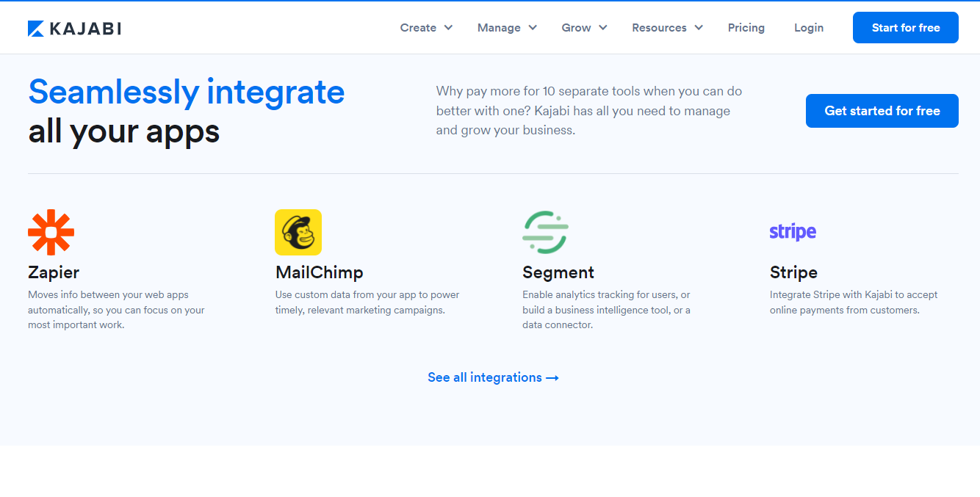Image resolution: width=980 pixels, height=497 pixels.
Task: Select the Stripe heading text
Action: tap(793, 272)
